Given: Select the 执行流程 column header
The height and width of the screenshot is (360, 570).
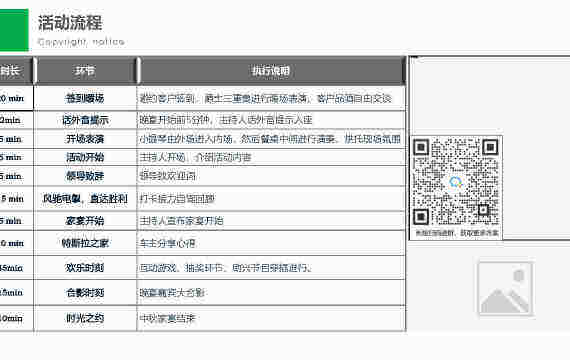Looking at the screenshot, I should tap(271, 71).
